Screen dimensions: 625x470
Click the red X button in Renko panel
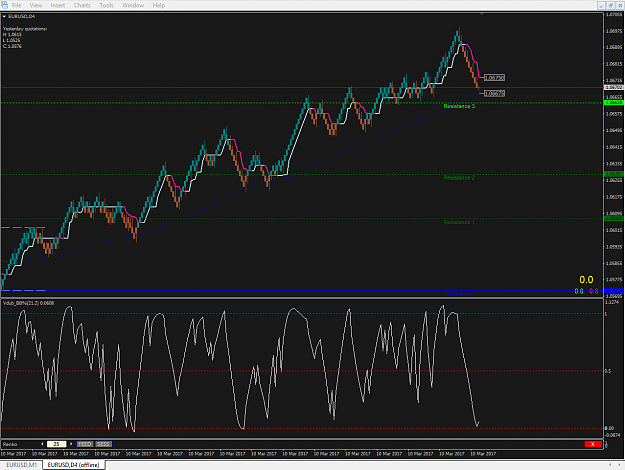(593, 444)
